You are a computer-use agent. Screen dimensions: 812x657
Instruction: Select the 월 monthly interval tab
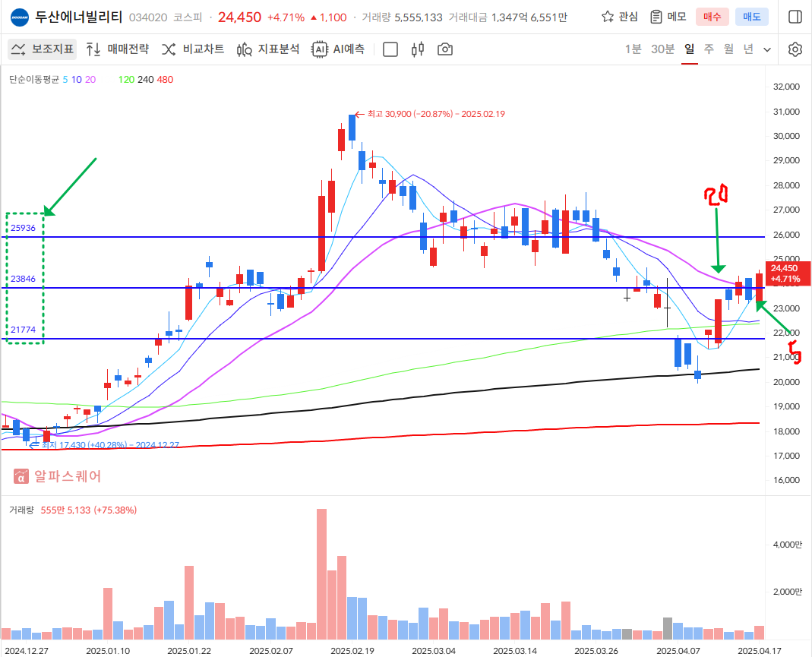[728, 49]
